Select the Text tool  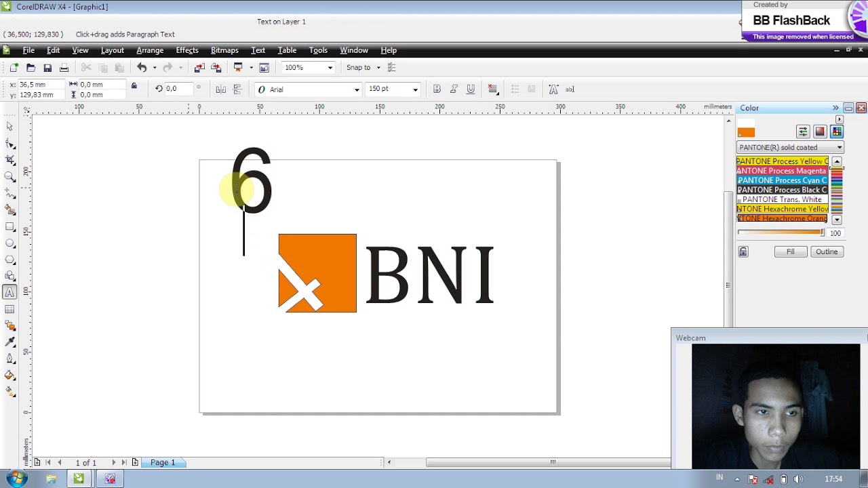(x=9, y=292)
